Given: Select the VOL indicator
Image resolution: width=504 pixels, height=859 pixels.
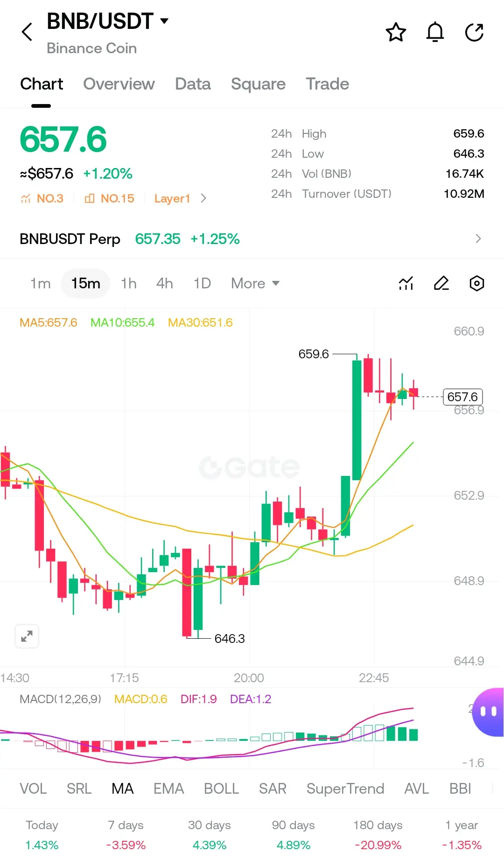Looking at the screenshot, I should tap(33, 789).
